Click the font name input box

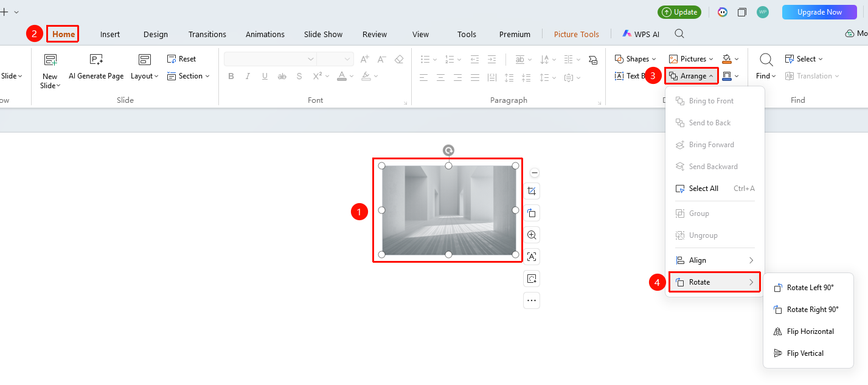click(x=270, y=59)
